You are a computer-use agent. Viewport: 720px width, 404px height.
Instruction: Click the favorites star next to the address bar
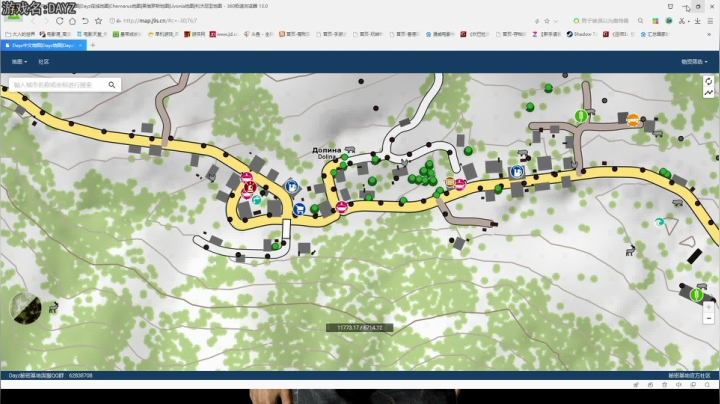tap(98, 21)
